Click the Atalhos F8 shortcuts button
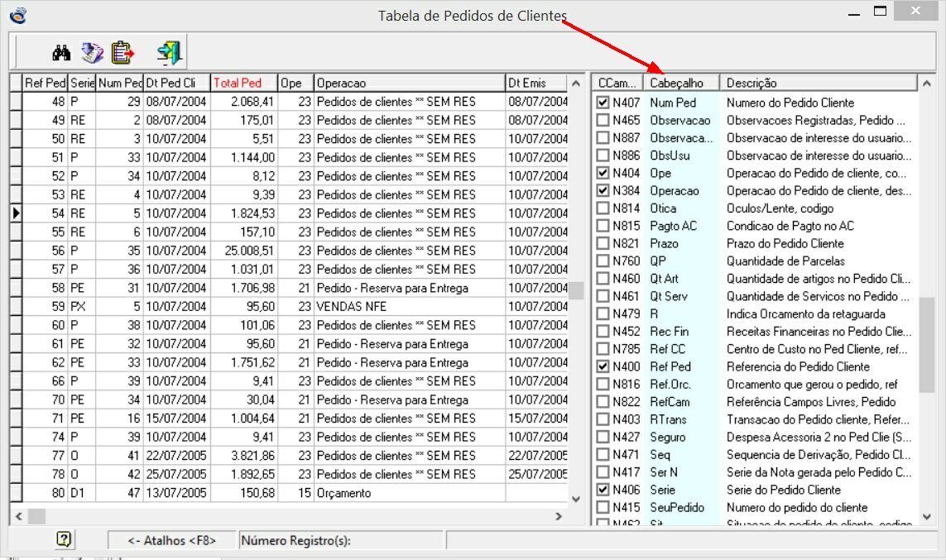946x560 pixels. tap(171, 540)
